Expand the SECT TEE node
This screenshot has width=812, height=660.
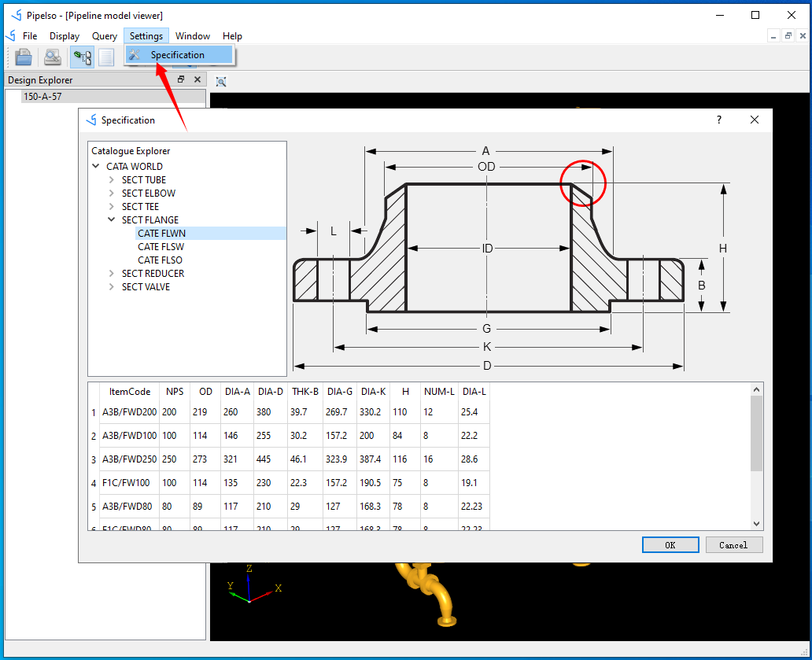[x=112, y=207]
